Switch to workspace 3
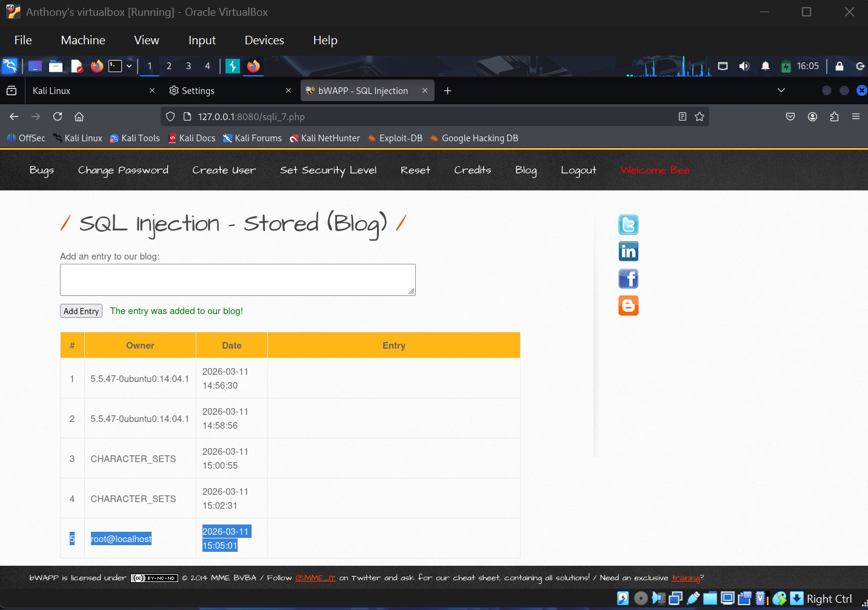 pyautogui.click(x=189, y=66)
